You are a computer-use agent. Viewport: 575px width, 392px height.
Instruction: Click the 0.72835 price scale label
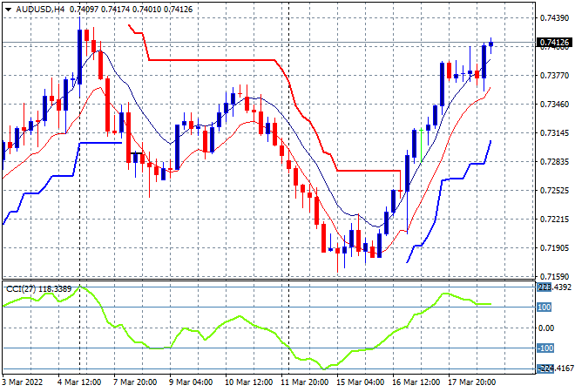click(x=554, y=161)
